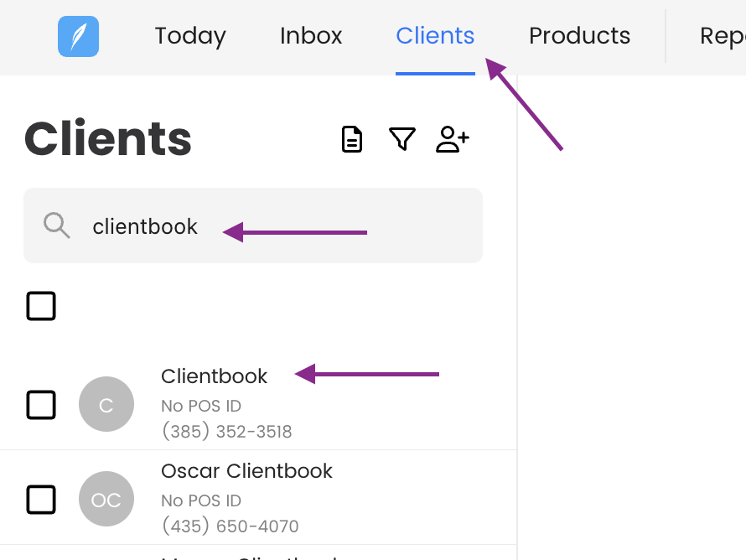Click the Clientbook feather logo icon
746x560 pixels.
click(x=78, y=37)
